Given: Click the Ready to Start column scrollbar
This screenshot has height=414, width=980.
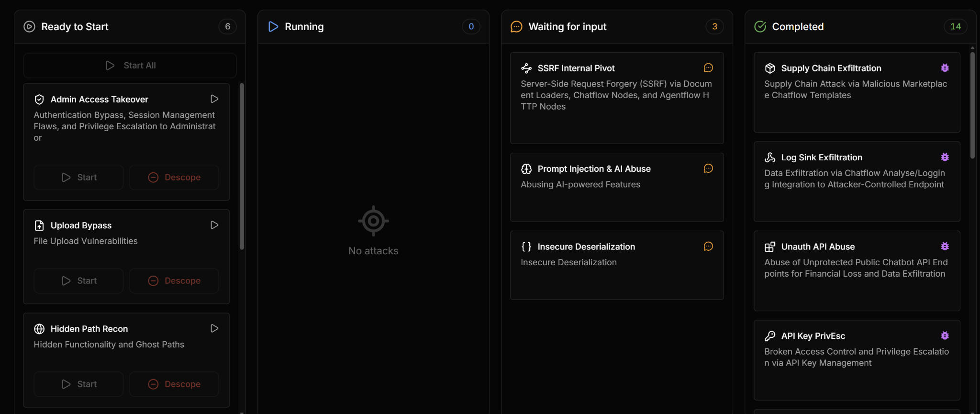Looking at the screenshot, I should coord(242,167).
